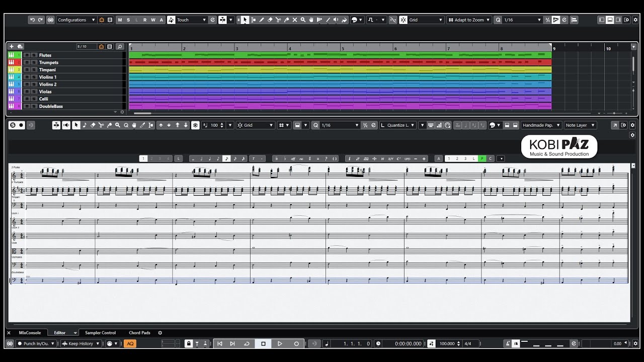The height and width of the screenshot is (362, 644).
Task: Select the score editor Zoom tool
Action: (x=117, y=125)
